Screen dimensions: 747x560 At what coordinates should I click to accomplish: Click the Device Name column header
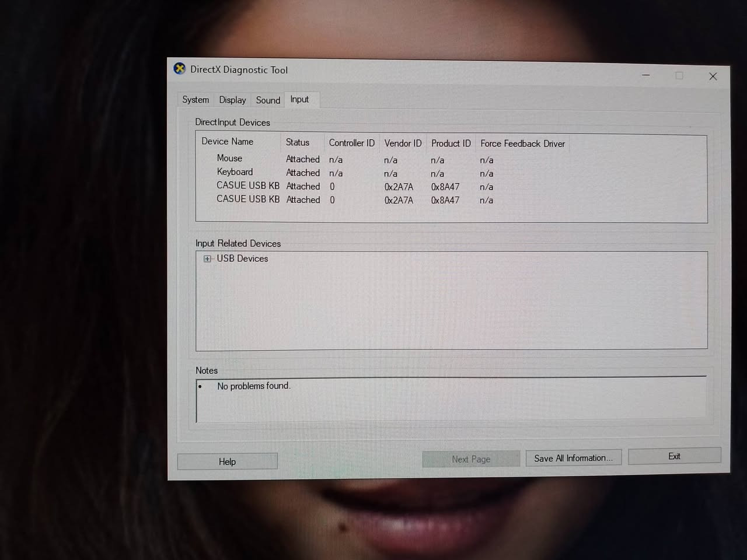coord(227,142)
